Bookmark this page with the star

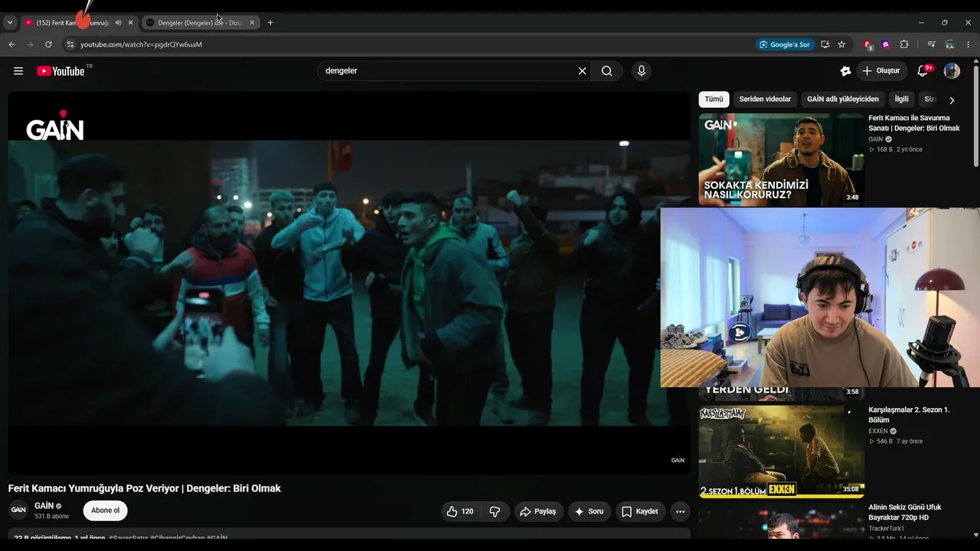(x=841, y=44)
